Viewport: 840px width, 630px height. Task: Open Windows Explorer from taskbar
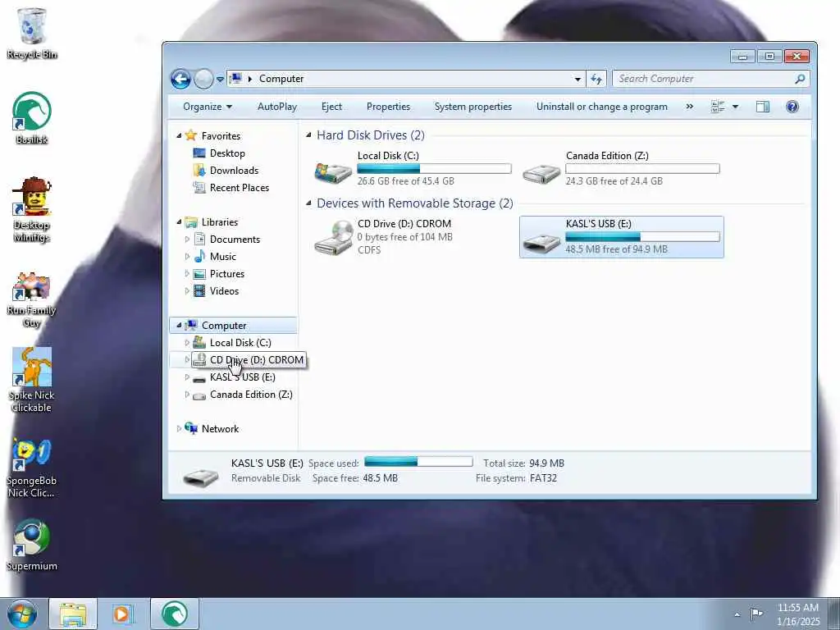tap(73, 614)
